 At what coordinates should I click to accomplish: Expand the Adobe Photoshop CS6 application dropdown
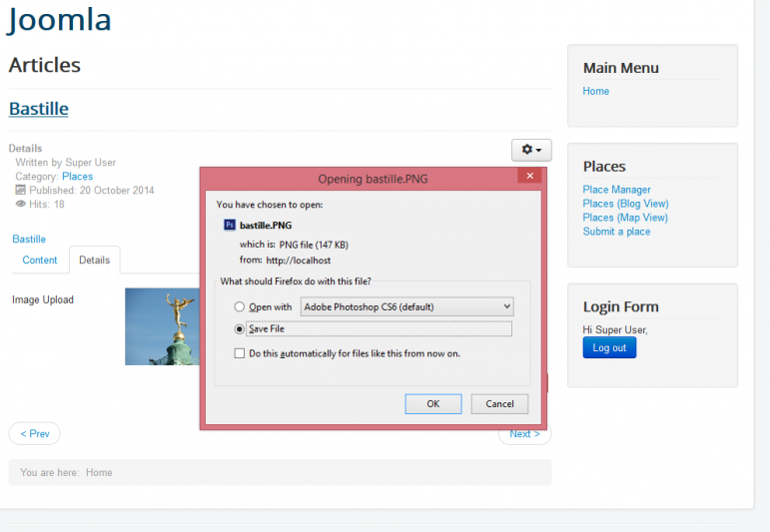(x=407, y=306)
